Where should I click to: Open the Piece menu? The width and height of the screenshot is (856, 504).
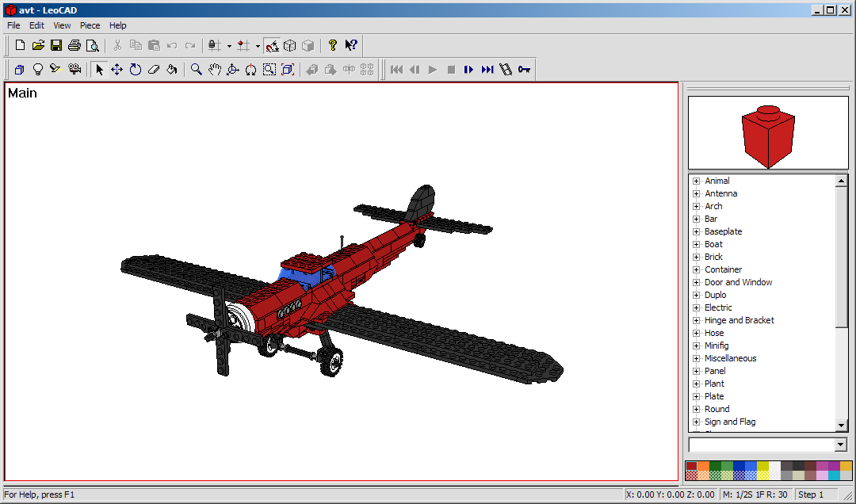point(90,25)
